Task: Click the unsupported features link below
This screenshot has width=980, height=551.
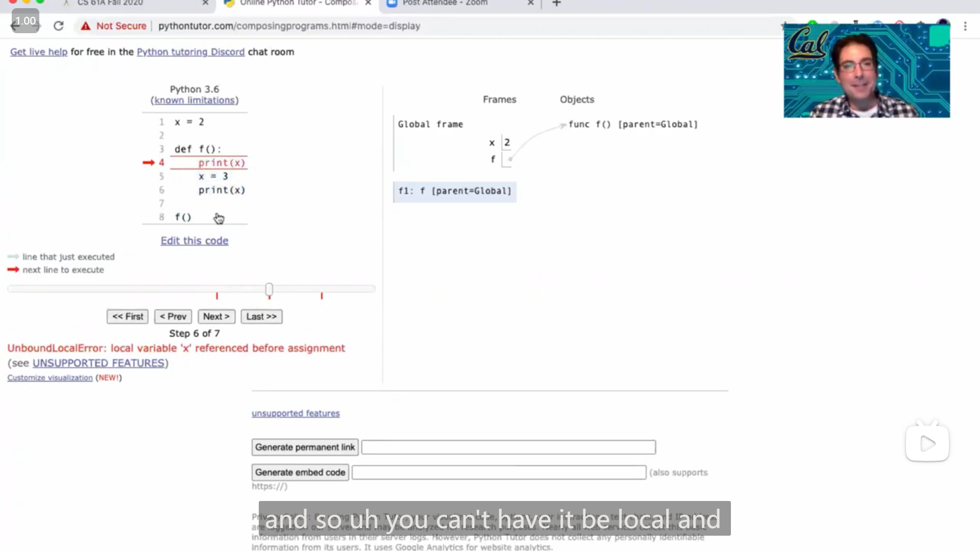Action: [x=296, y=413]
